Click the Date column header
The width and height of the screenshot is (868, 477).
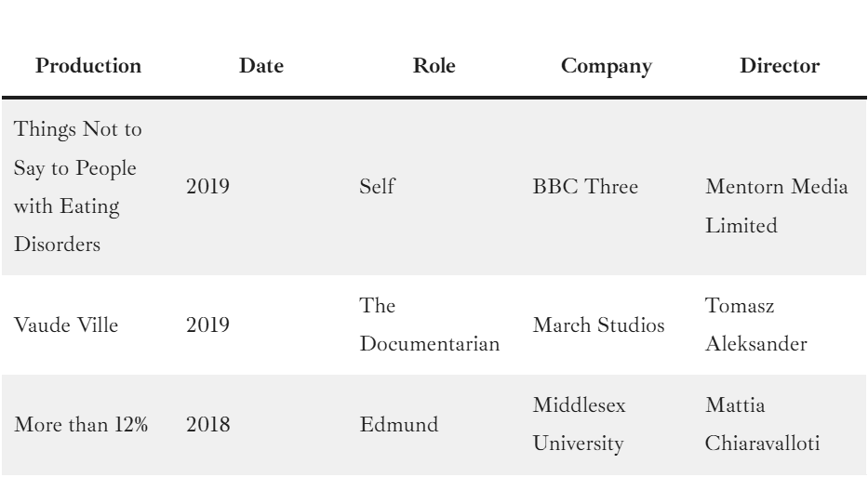pyautogui.click(x=261, y=67)
